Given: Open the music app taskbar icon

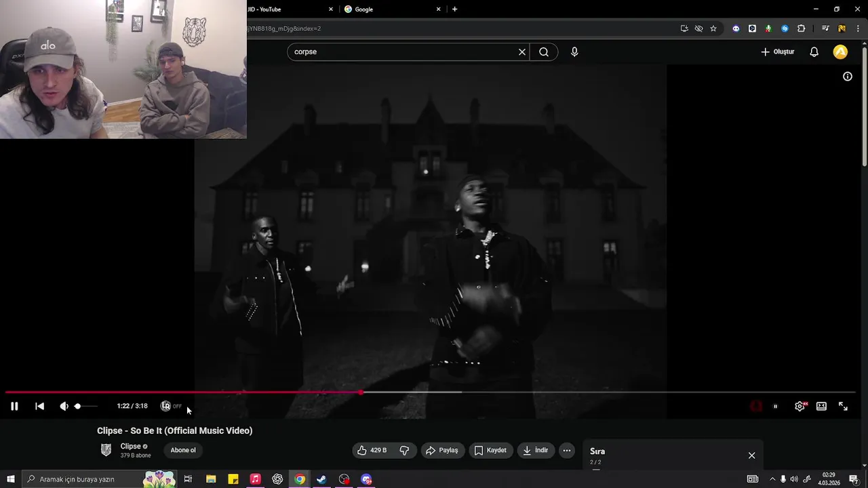Looking at the screenshot, I should click(x=255, y=479).
